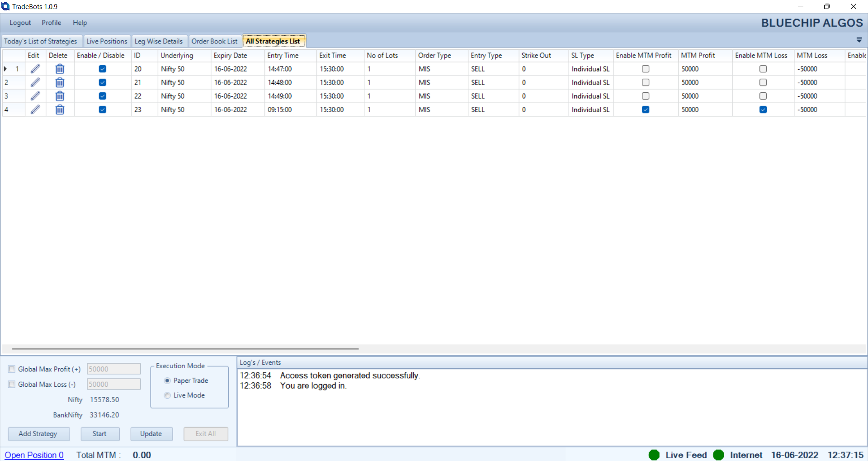
Task: Disable strategy ID 22 via Enable/Disable checkbox
Action: click(x=103, y=96)
